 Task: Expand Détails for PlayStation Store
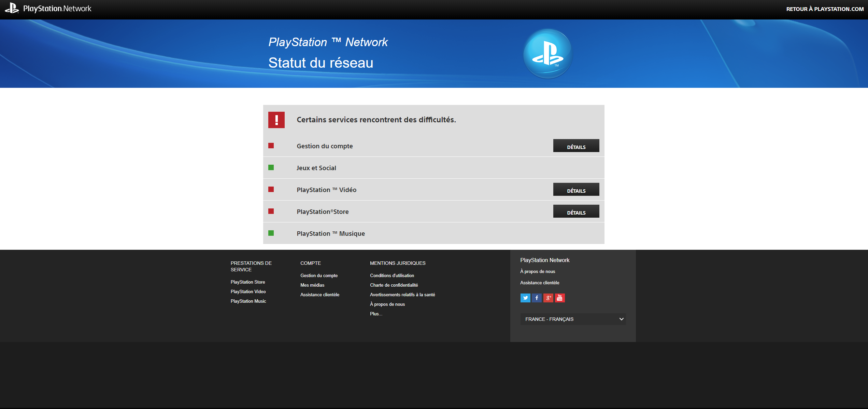coord(576,212)
